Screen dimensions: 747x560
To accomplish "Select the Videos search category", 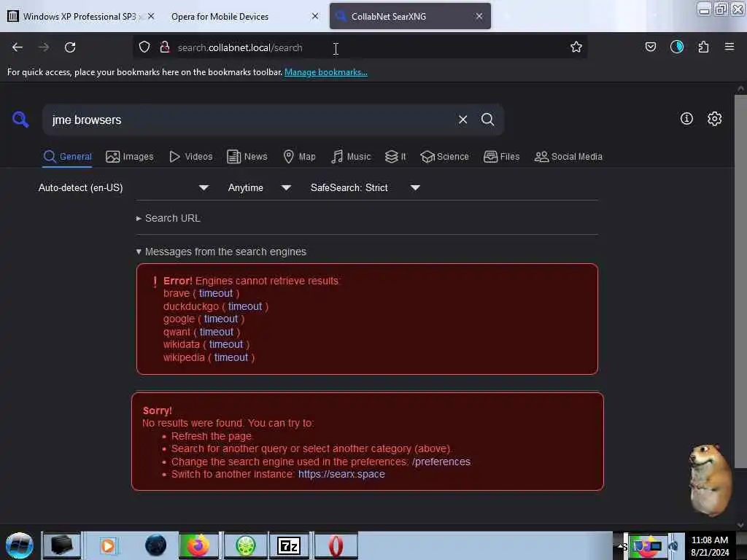I will coord(191,156).
